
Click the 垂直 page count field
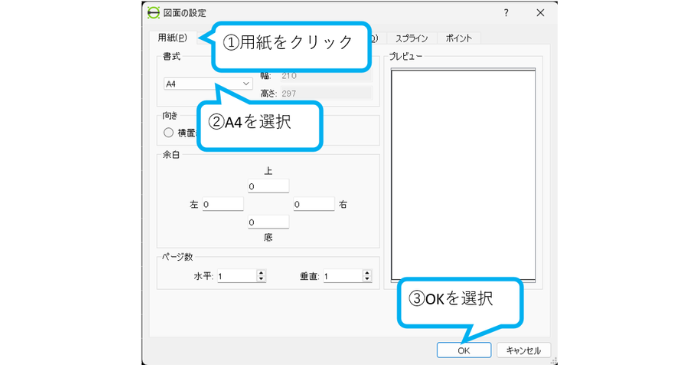[x=342, y=276]
